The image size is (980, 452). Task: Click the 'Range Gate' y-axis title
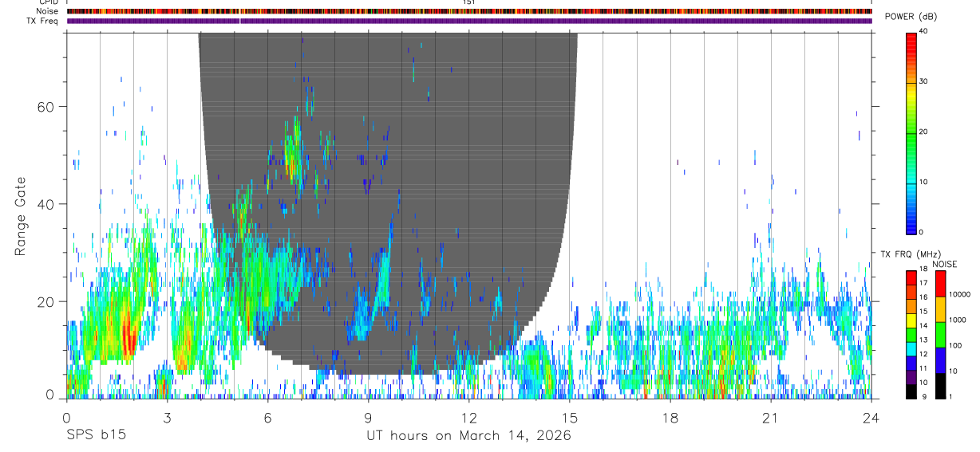(20, 215)
